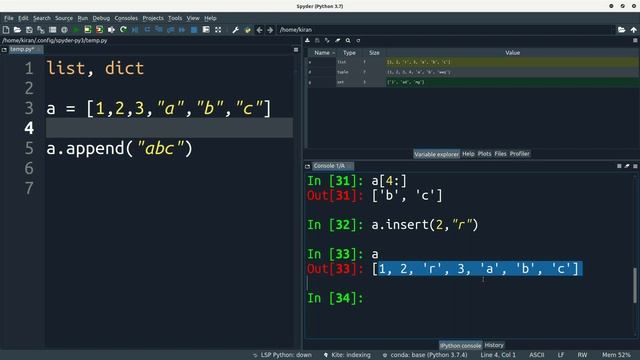Run the file with the green play icon

(76, 30)
